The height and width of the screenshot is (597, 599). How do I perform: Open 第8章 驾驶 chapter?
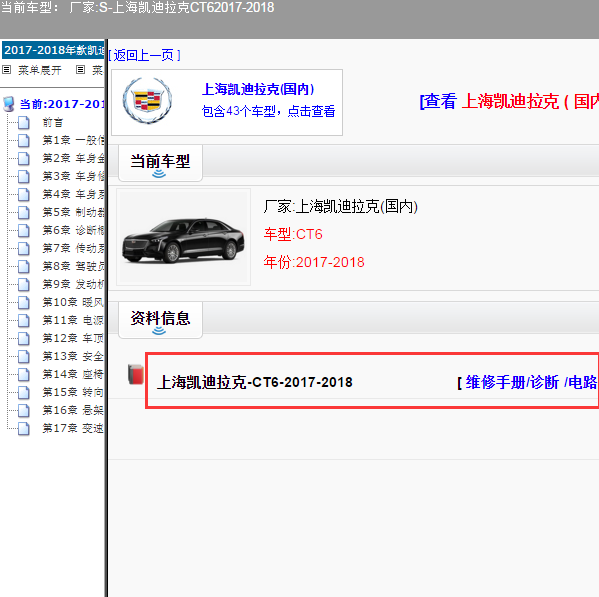(73, 267)
